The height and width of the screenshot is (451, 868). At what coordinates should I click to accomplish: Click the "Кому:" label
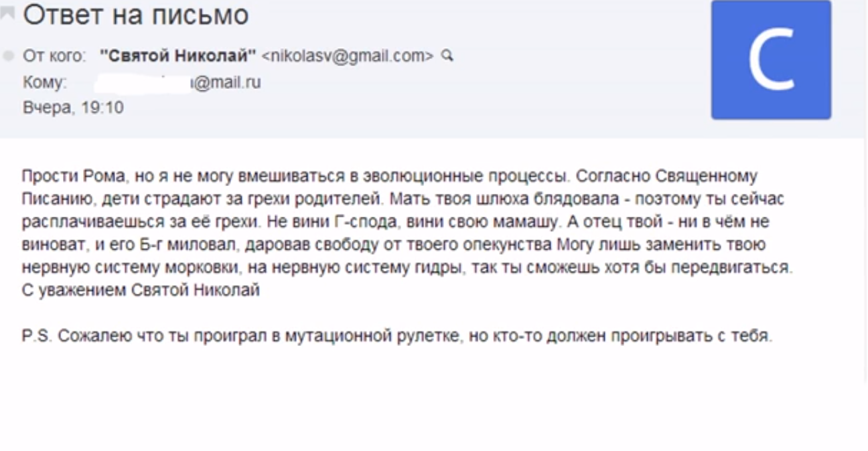pos(45,82)
